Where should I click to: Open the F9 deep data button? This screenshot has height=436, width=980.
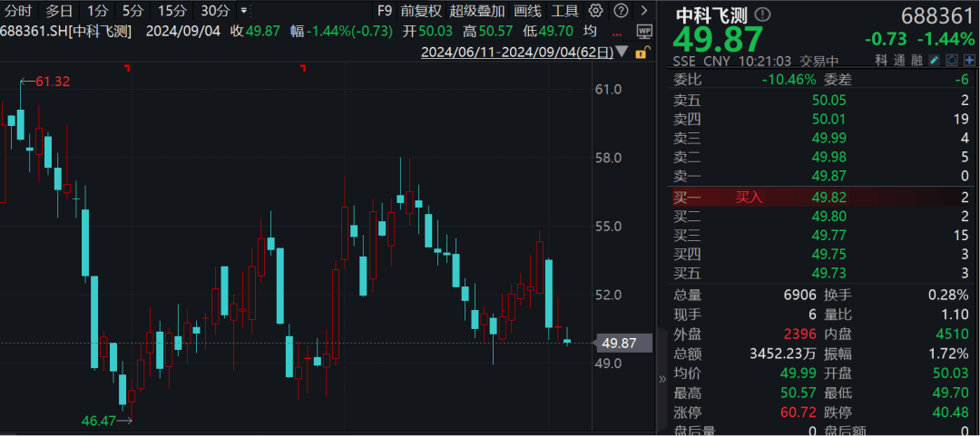coord(385,10)
